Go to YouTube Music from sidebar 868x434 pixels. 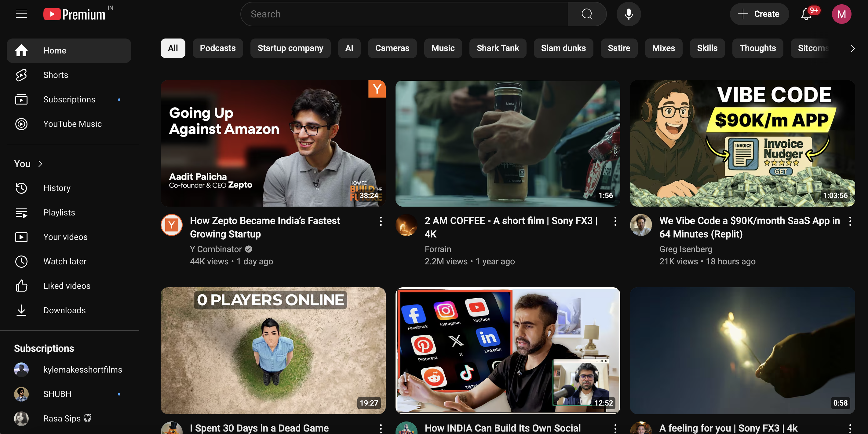point(72,124)
